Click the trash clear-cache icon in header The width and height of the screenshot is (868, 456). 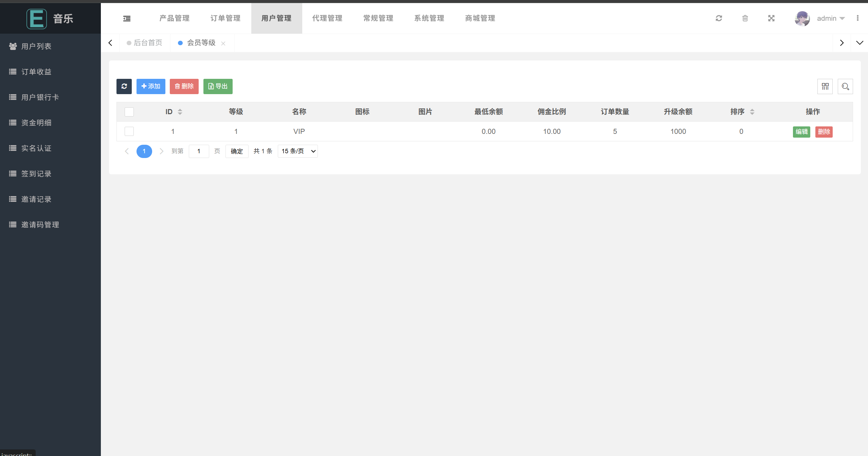[x=745, y=18]
